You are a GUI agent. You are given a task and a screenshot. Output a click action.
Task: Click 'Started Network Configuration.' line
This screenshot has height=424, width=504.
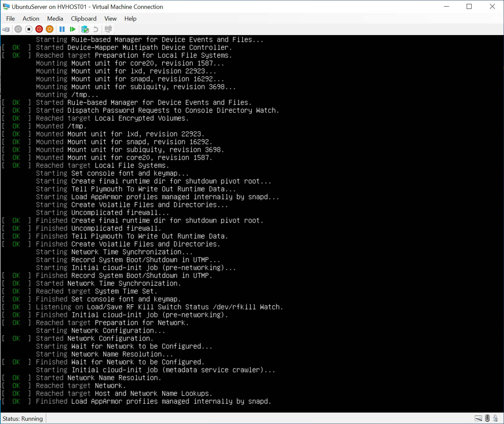click(x=95, y=338)
